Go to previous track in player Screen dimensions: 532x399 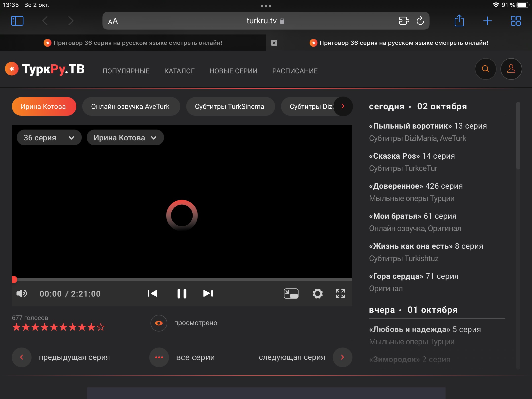(152, 293)
